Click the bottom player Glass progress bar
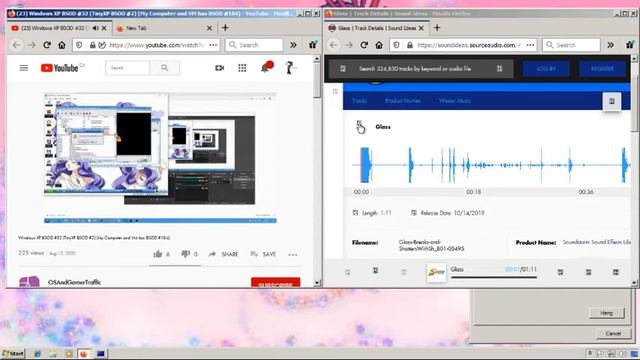 tap(493, 278)
